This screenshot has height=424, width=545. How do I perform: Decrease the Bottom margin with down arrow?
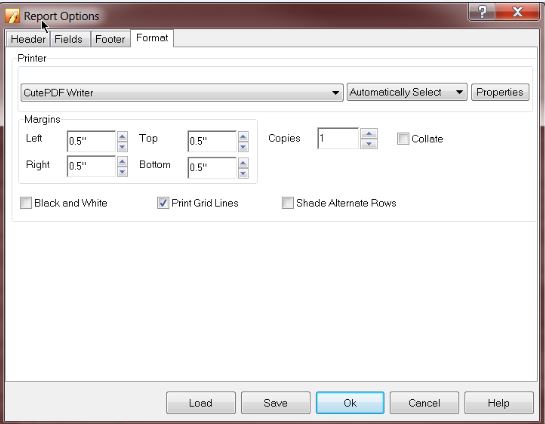(x=243, y=173)
